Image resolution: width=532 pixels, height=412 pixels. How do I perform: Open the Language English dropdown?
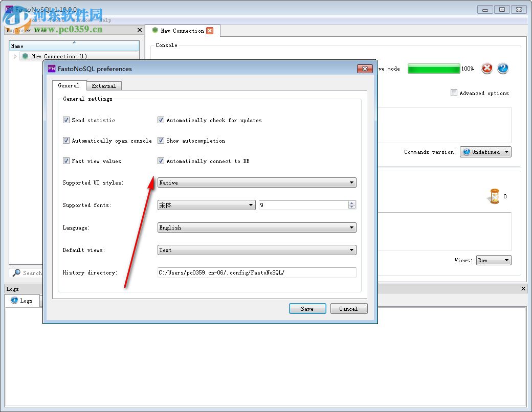pyautogui.click(x=257, y=227)
